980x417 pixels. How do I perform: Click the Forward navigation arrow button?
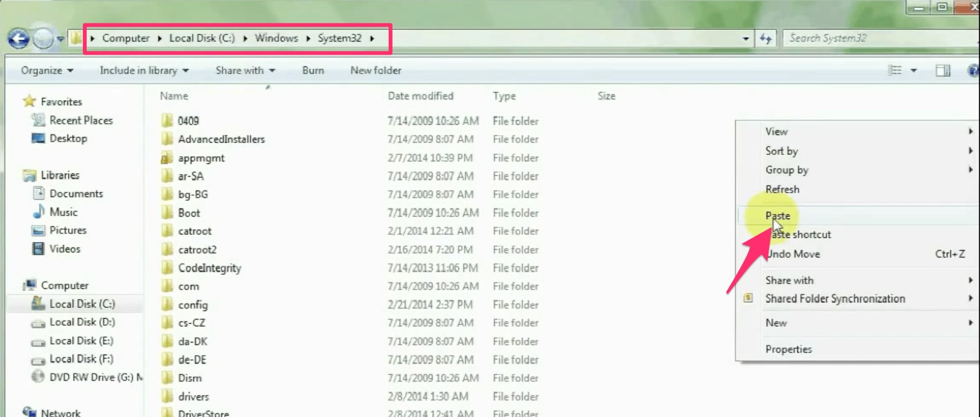[x=43, y=40]
